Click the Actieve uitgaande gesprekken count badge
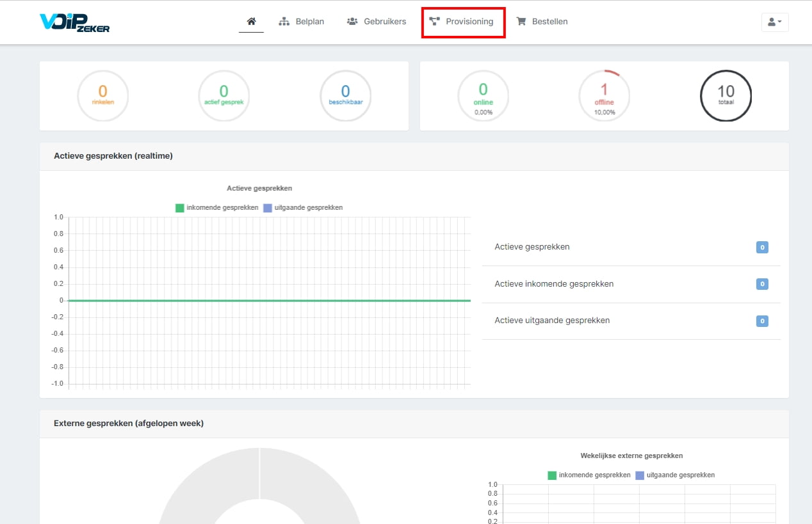Screen dimensions: 812x524 [762, 321]
